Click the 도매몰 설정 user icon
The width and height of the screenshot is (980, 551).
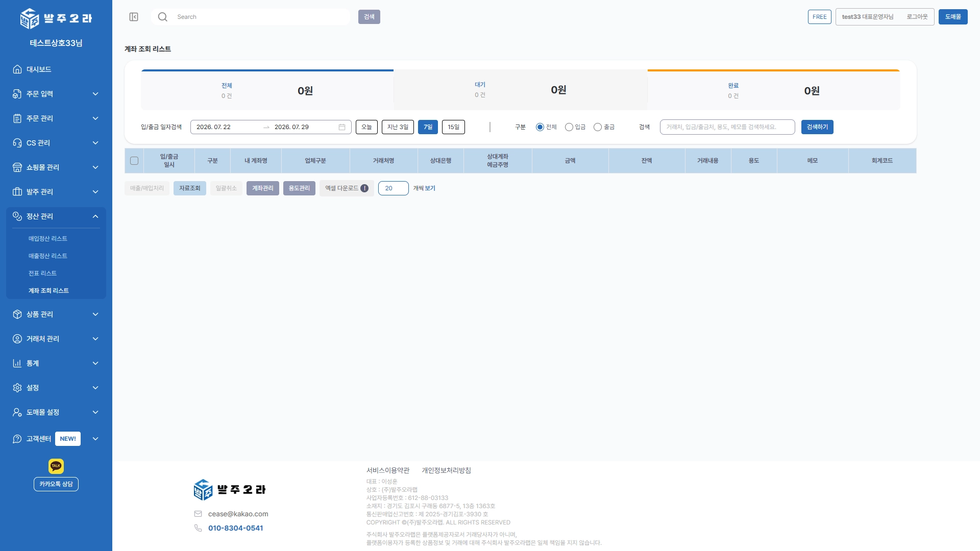coord(17,412)
